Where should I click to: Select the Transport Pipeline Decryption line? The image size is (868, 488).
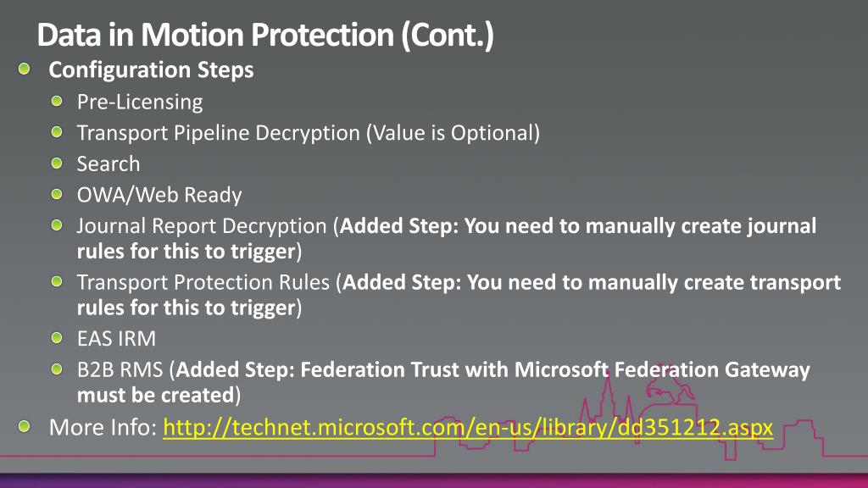[309, 133]
